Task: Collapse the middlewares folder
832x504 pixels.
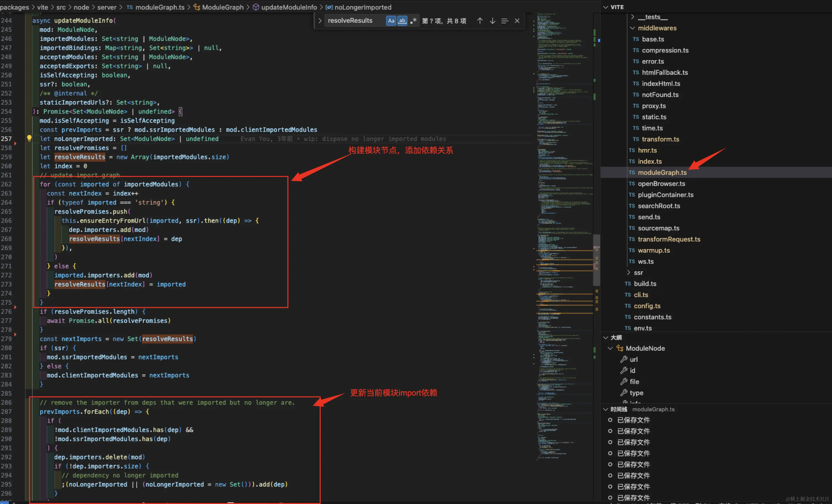Action: point(633,28)
